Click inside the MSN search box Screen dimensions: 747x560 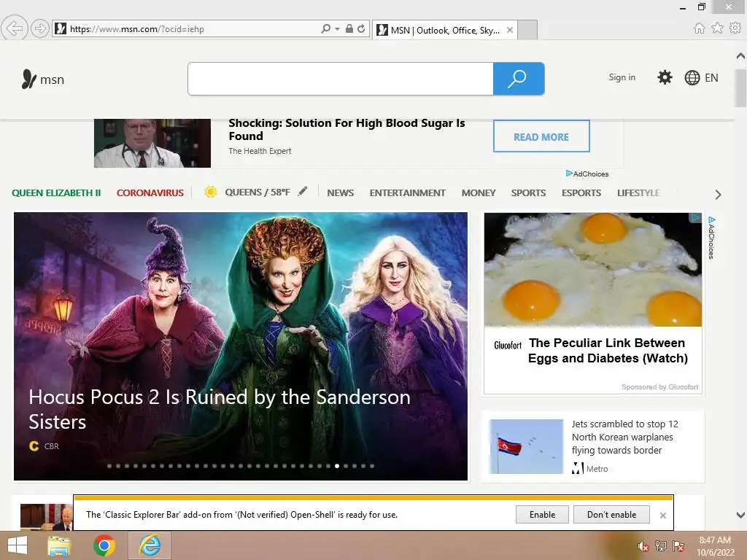coord(340,79)
